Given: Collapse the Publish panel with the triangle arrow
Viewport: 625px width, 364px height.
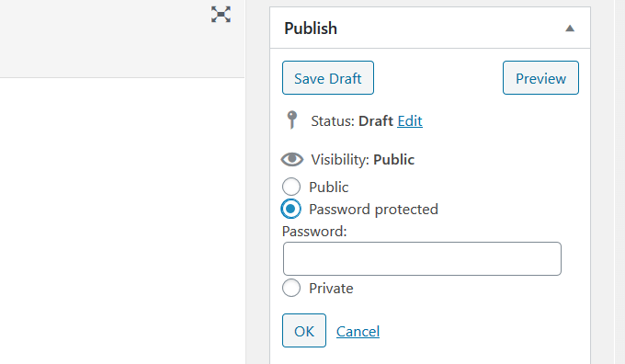Looking at the screenshot, I should (x=570, y=28).
